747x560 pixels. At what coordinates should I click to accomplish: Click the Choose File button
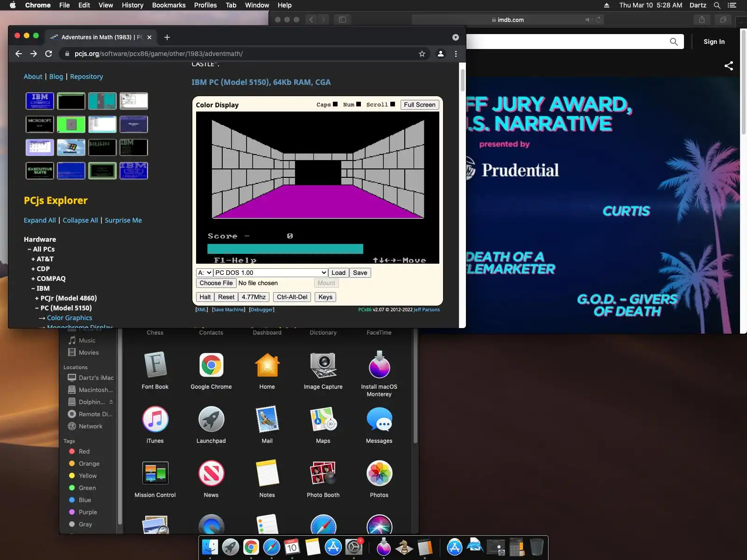[x=216, y=283]
